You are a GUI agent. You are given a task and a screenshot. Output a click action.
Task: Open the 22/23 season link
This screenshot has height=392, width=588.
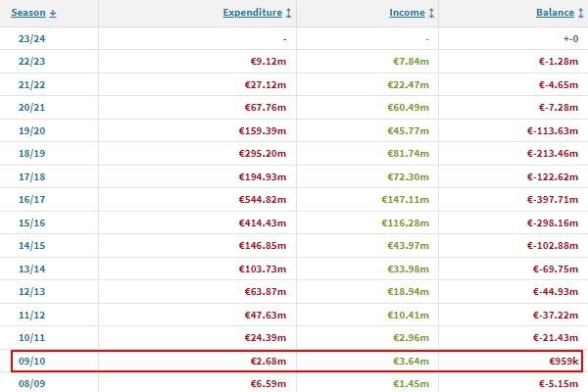click(x=32, y=61)
